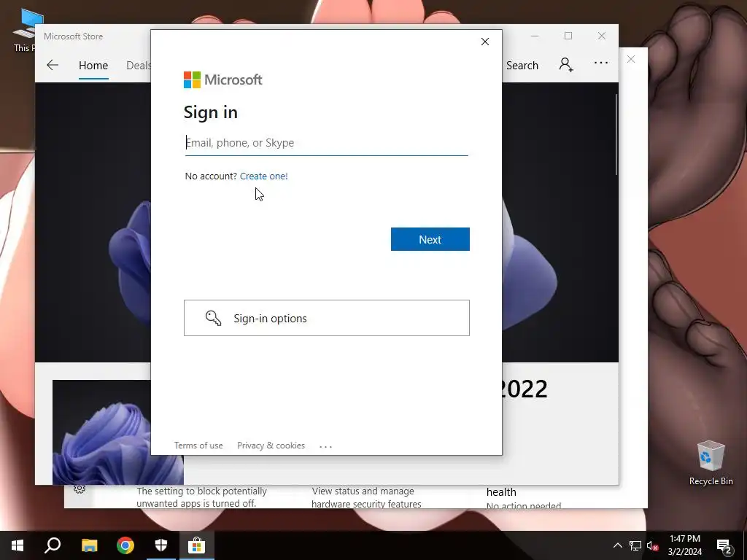
Task: Click 'View status and manage' text in Security
Action: [x=363, y=491]
